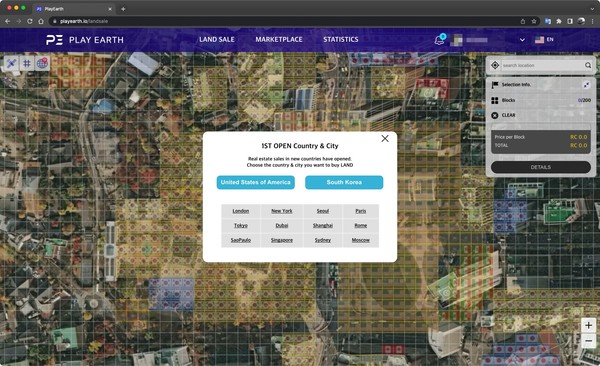The width and height of the screenshot is (600, 366).
Task: Go to Dubai city link
Action: point(282,225)
